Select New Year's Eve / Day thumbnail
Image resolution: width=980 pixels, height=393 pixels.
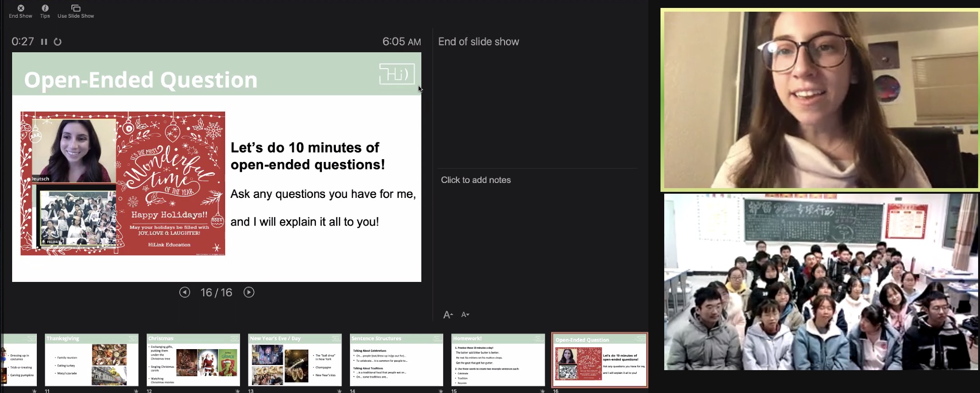[295, 360]
